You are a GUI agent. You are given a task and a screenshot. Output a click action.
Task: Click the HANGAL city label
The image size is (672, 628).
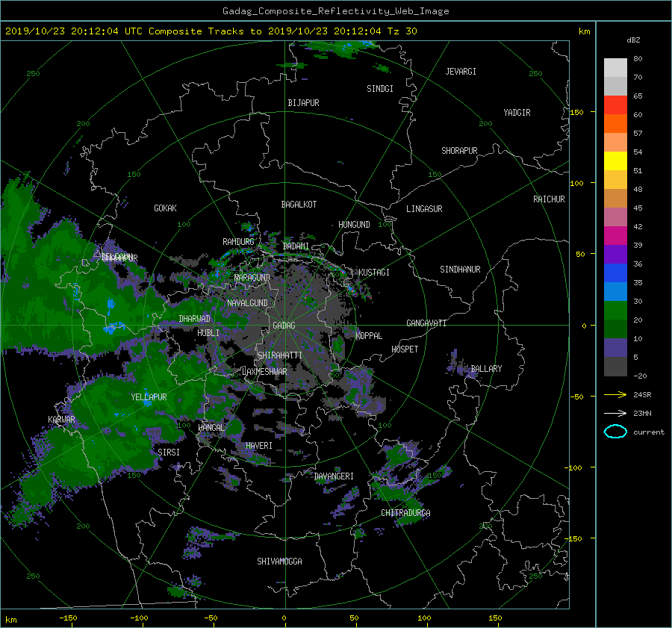pyautogui.click(x=211, y=428)
